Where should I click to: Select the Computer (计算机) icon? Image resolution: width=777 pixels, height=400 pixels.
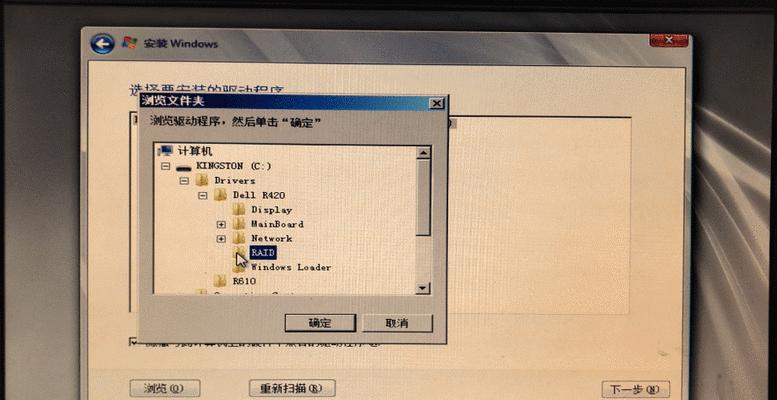165,151
